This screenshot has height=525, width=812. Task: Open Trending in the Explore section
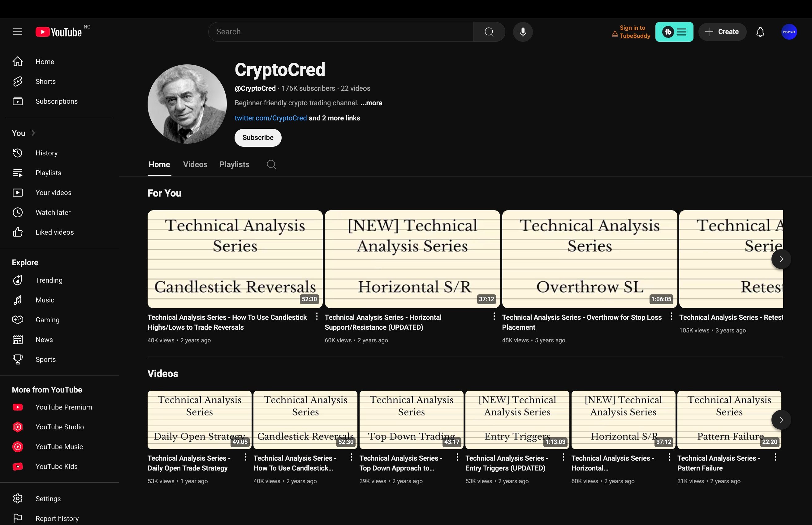(49, 280)
